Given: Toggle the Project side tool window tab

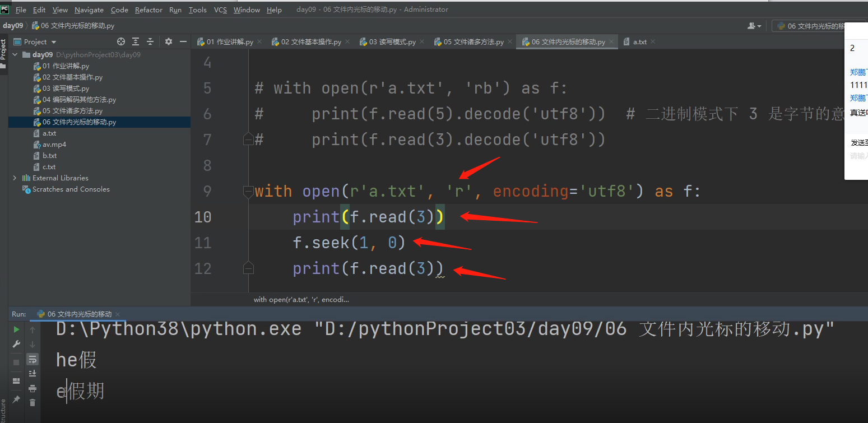Looking at the screenshot, I should point(3,54).
